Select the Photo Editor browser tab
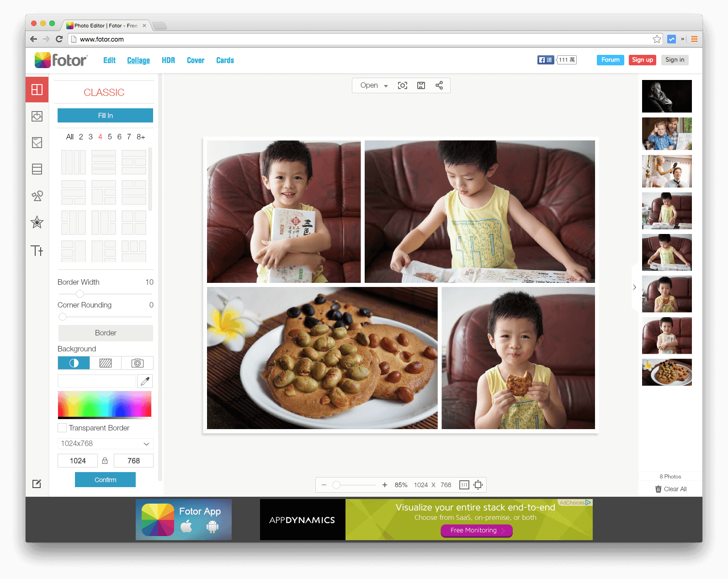 click(x=106, y=26)
